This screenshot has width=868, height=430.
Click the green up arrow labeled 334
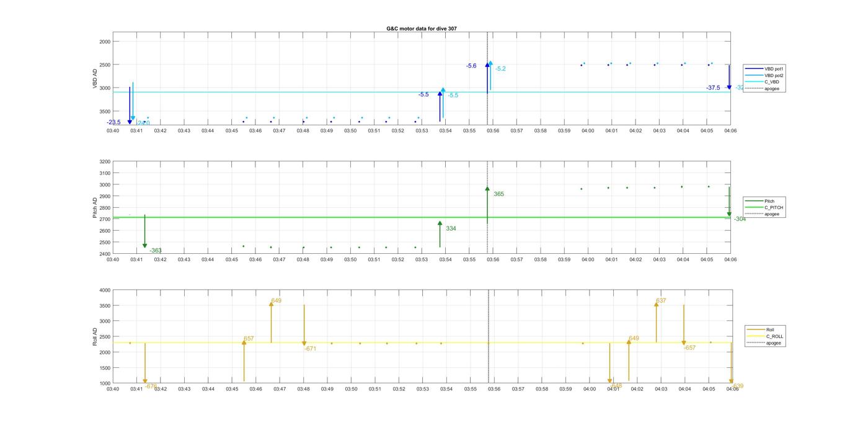tap(440, 234)
